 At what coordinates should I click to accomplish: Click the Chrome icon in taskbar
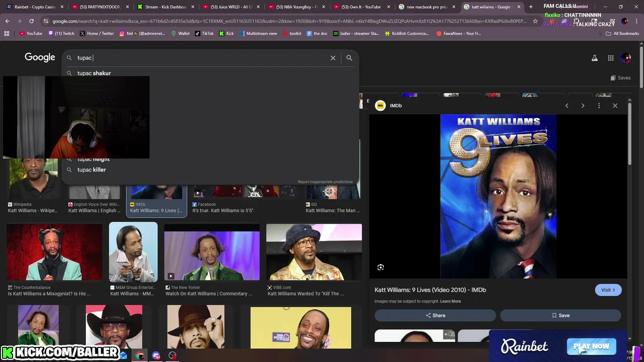[140, 355]
